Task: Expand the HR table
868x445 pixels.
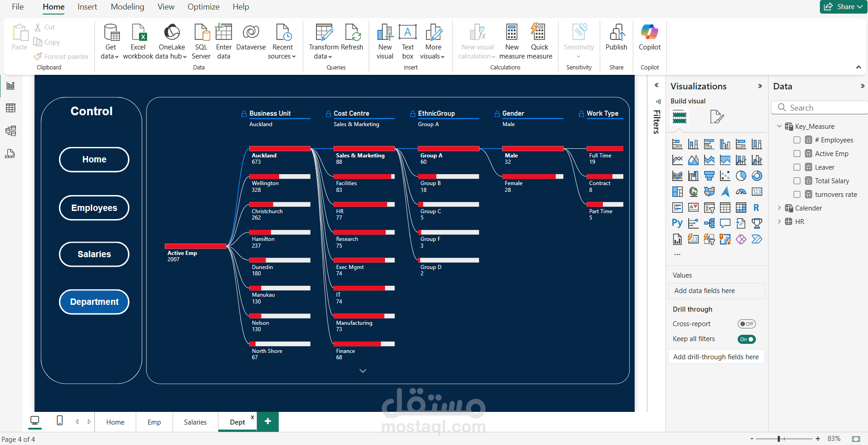Action: [x=779, y=222]
